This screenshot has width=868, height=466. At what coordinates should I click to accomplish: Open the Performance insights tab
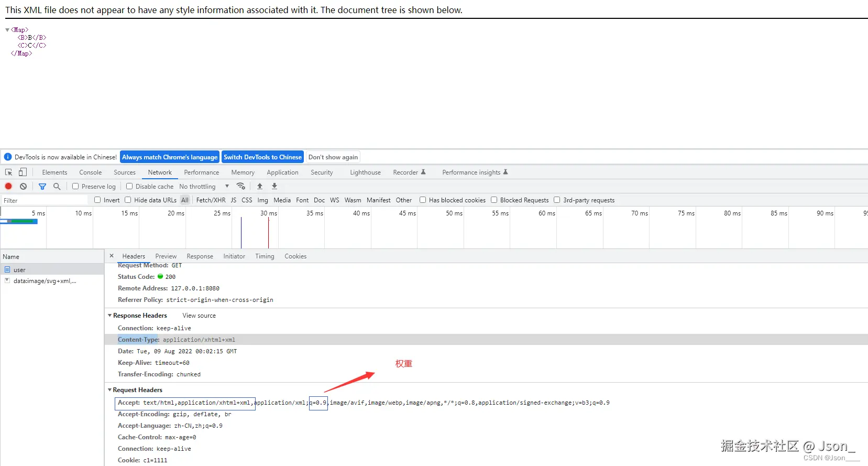[475, 172]
